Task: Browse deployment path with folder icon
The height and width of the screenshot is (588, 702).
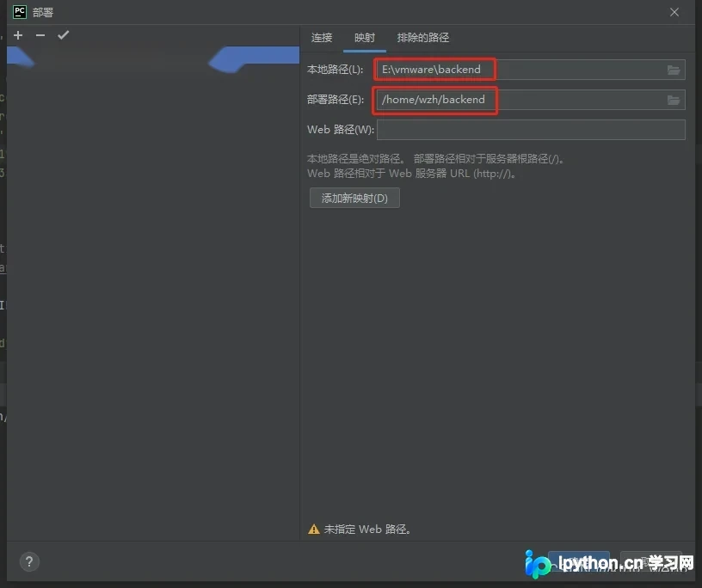Action: (674, 100)
